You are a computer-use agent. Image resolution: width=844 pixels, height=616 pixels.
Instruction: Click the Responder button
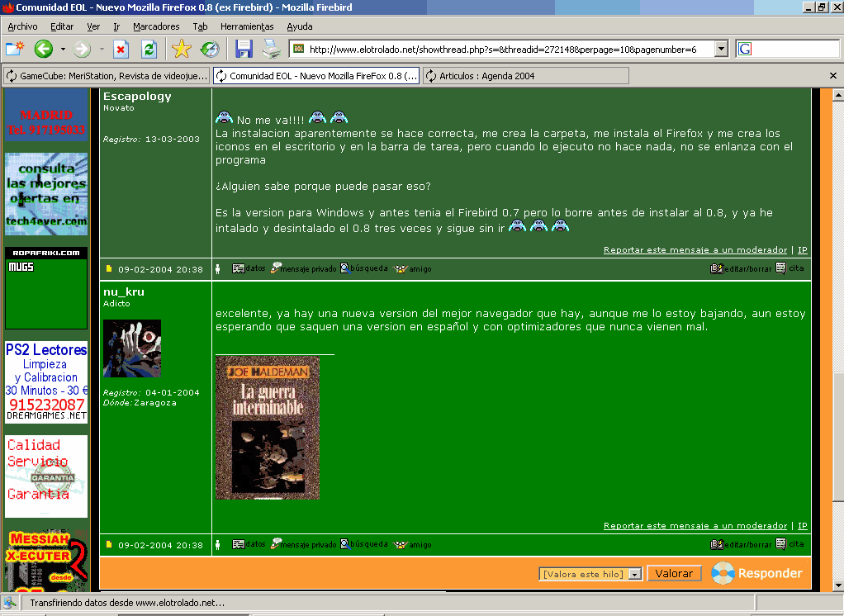pyautogui.click(x=756, y=573)
